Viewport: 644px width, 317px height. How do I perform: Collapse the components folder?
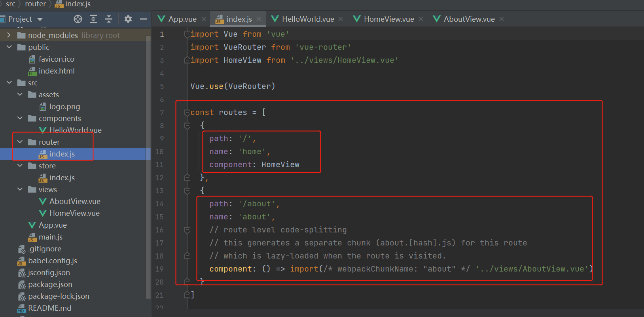20,118
